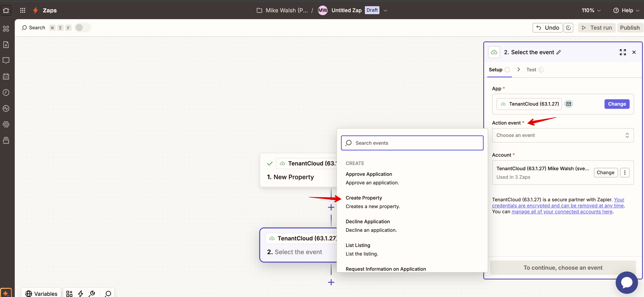Add a step between New Property and step 2
The image size is (644, 297).
click(331, 207)
